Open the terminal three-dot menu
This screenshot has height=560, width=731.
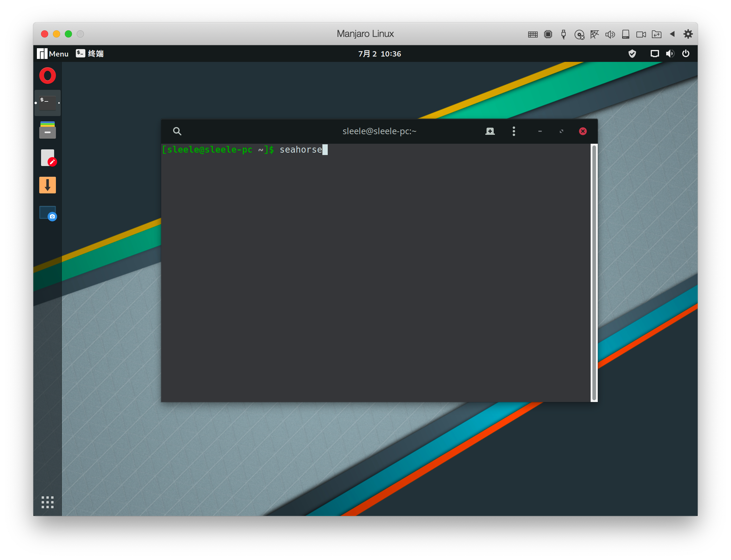[x=513, y=131]
